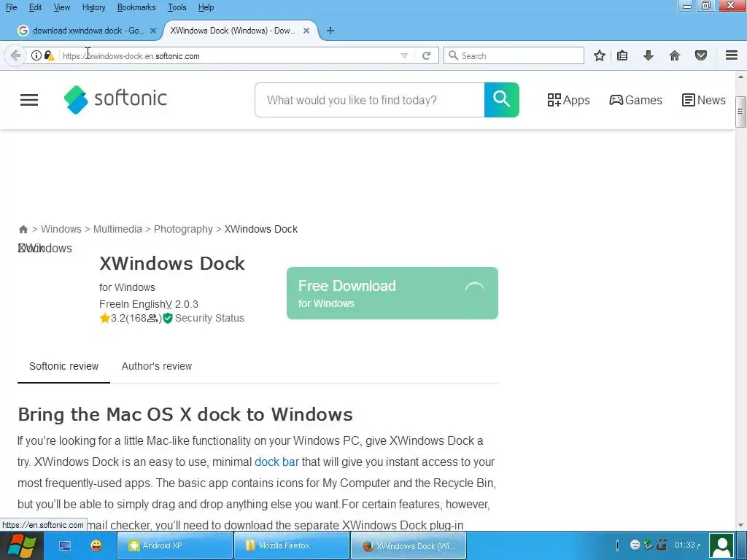The width and height of the screenshot is (747, 560).
Task: Close the Google search tab
Action: tap(153, 31)
